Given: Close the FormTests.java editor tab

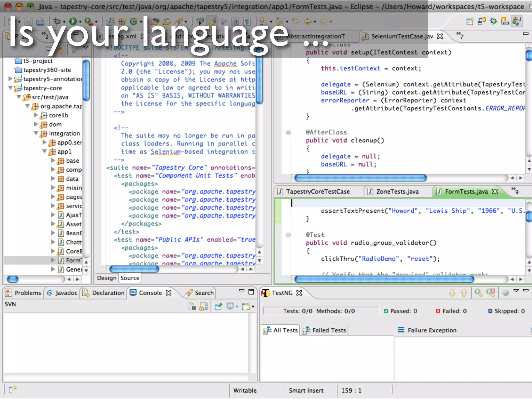Looking at the screenshot, I should pyautogui.click(x=495, y=192).
